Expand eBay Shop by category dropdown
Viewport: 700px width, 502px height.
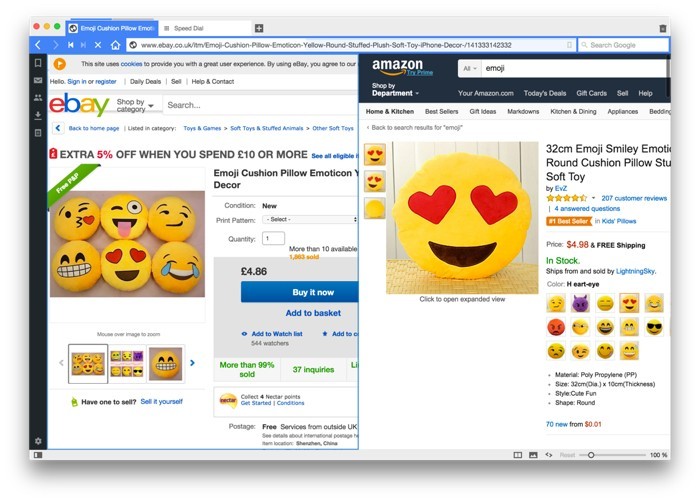pos(135,105)
